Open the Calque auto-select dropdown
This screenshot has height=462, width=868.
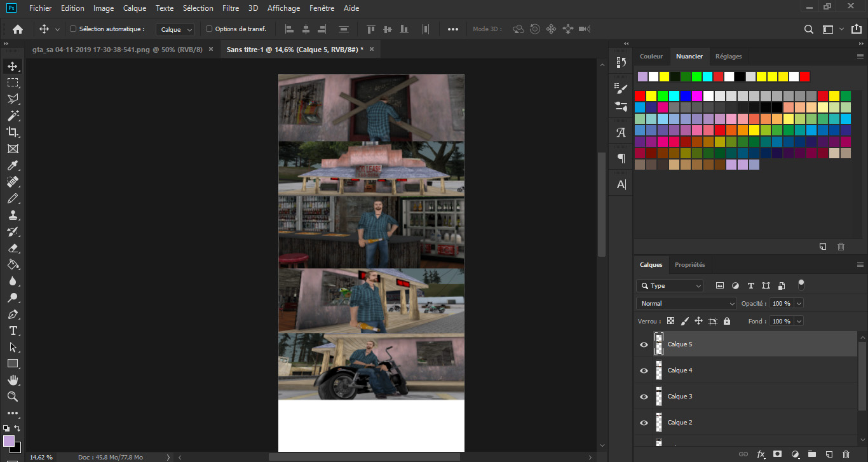tap(175, 30)
